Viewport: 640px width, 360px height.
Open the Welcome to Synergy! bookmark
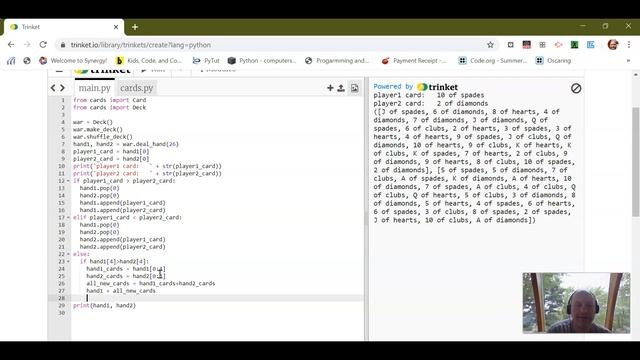[x=73, y=60]
